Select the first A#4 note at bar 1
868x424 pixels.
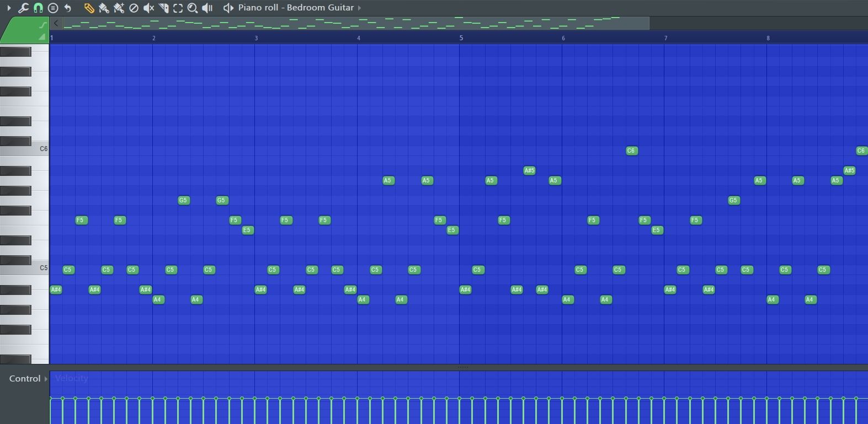pyautogui.click(x=56, y=289)
